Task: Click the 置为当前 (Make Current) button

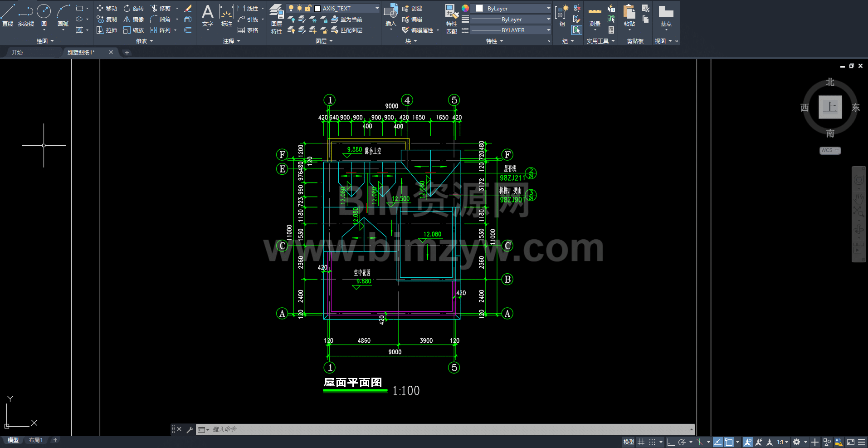Action: click(x=347, y=19)
